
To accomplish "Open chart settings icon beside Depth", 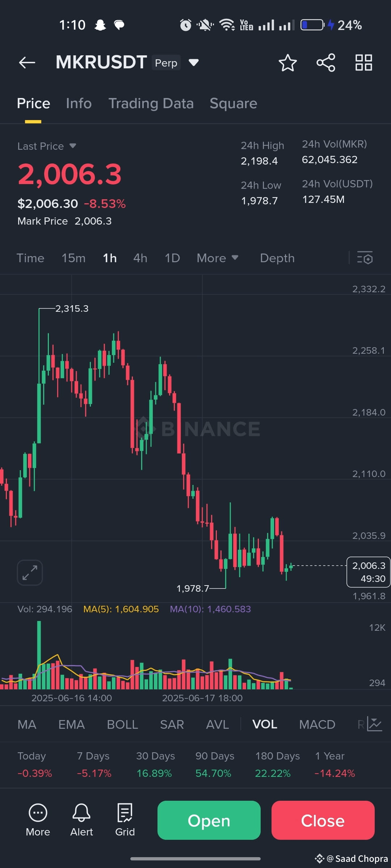I will point(365,258).
